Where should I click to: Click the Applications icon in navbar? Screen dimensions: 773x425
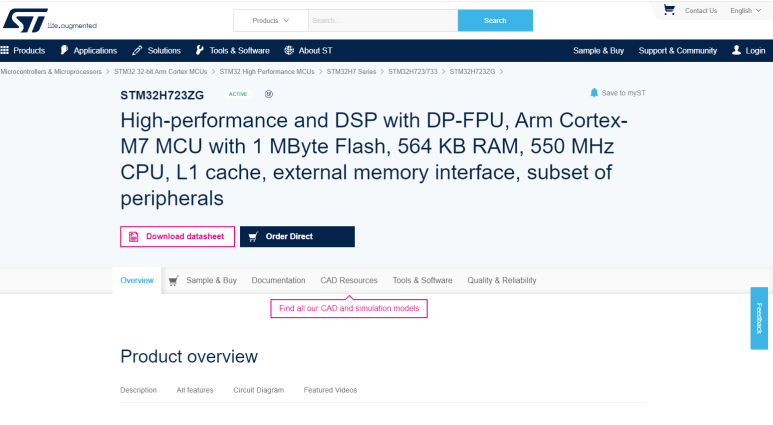click(65, 50)
